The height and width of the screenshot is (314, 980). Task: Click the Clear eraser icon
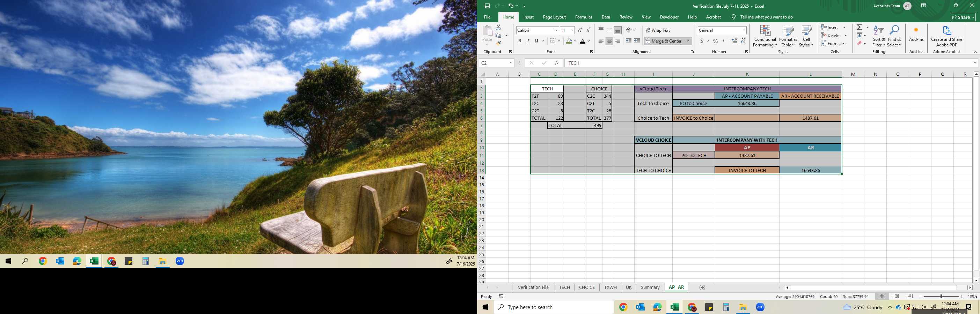pos(860,43)
